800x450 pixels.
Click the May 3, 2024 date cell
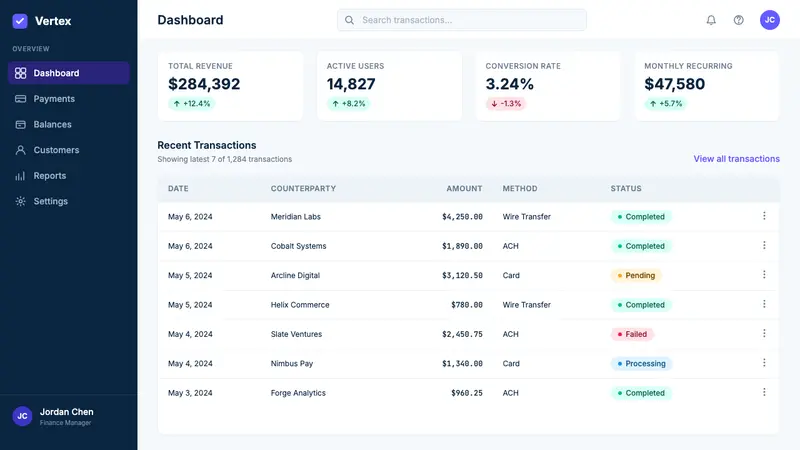coord(190,393)
